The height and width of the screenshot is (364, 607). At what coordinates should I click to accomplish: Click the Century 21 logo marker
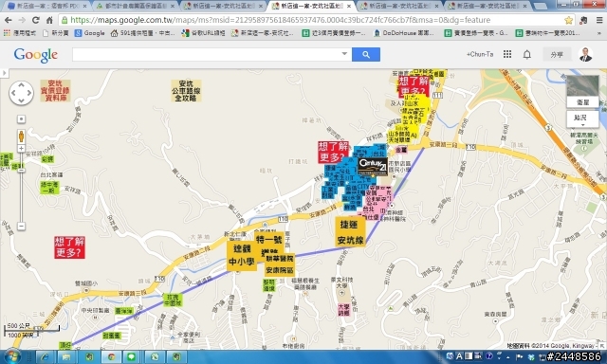pyautogui.click(x=373, y=167)
